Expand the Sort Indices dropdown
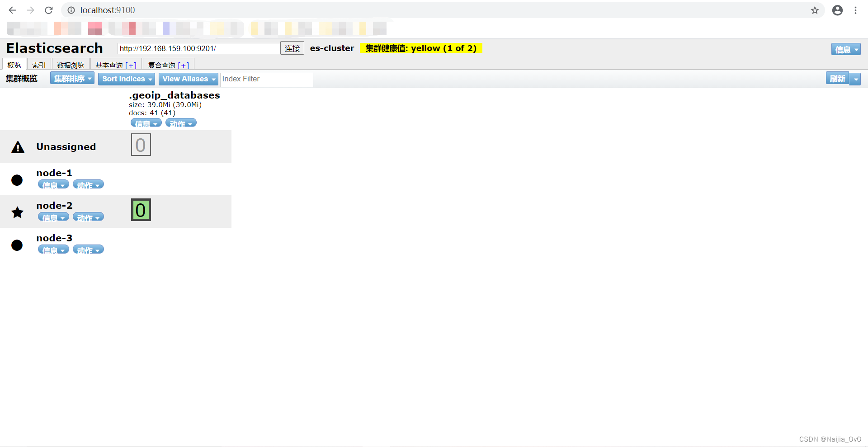This screenshot has width=868, height=447. tap(127, 79)
